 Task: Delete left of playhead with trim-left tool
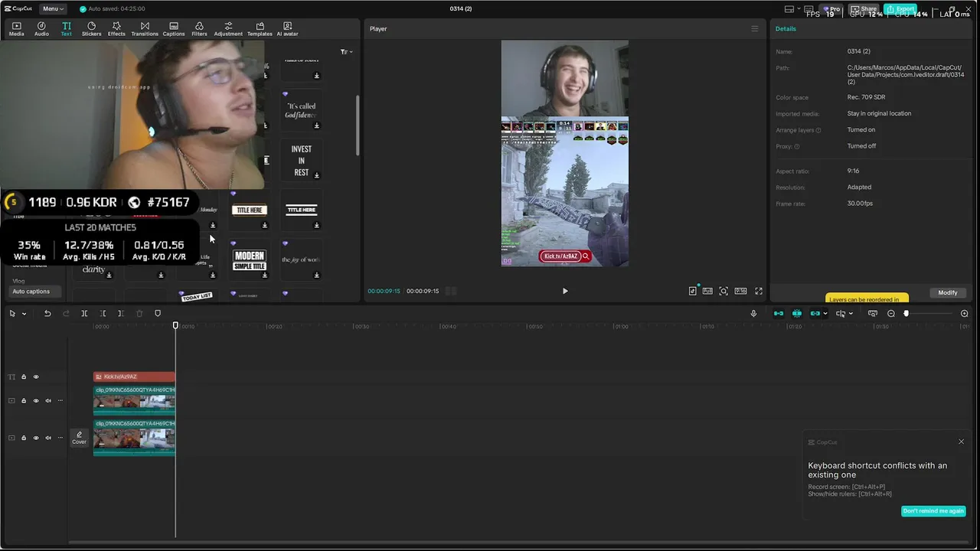point(103,314)
